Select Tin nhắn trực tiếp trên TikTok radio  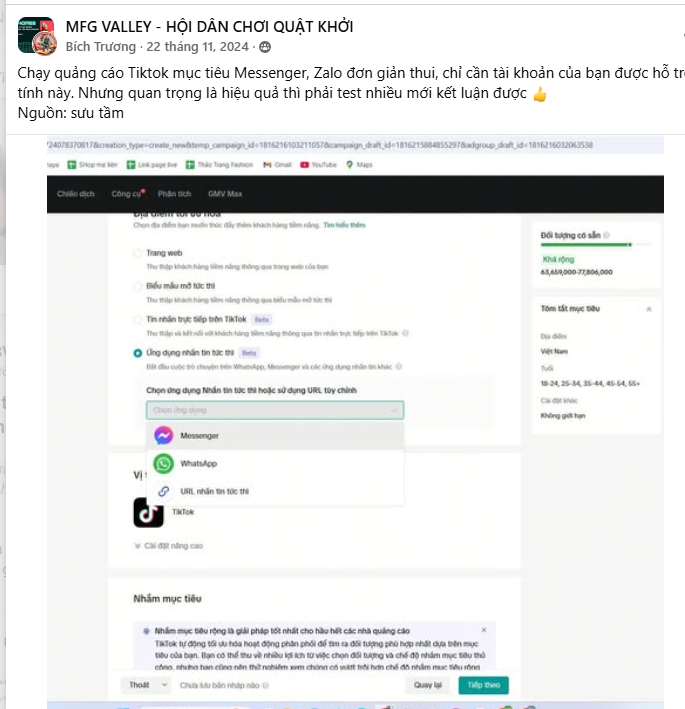click(137, 320)
